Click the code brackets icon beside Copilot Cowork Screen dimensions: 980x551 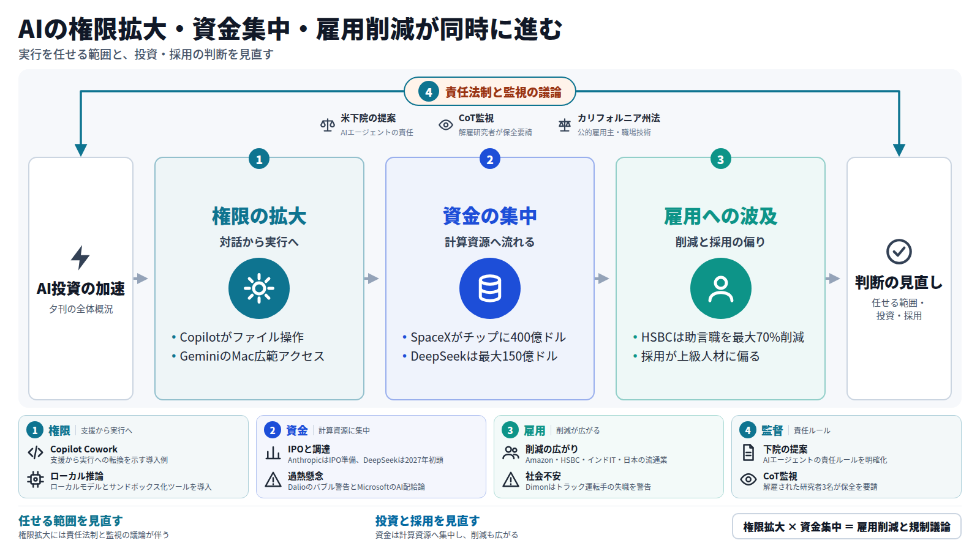(36, 453)
